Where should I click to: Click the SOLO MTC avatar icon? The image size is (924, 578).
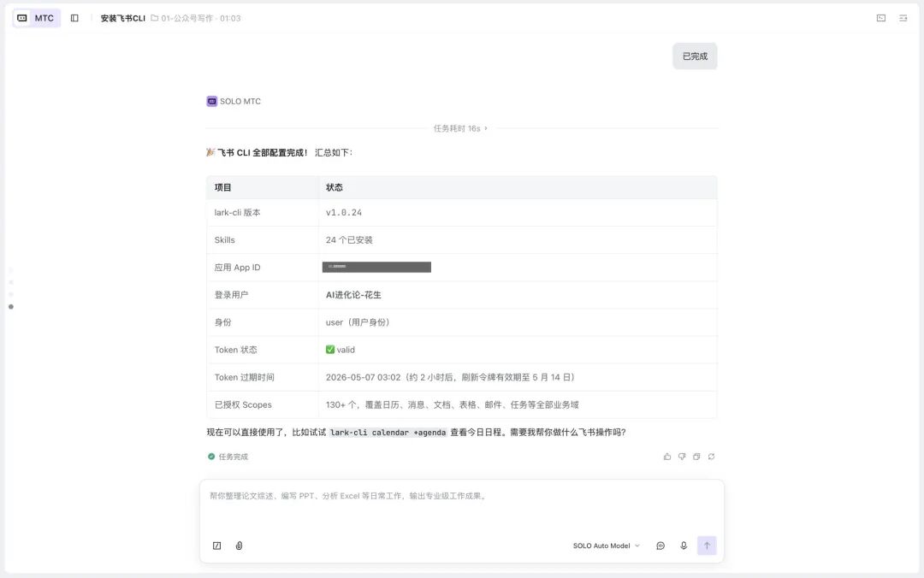(x=211, y=102)
